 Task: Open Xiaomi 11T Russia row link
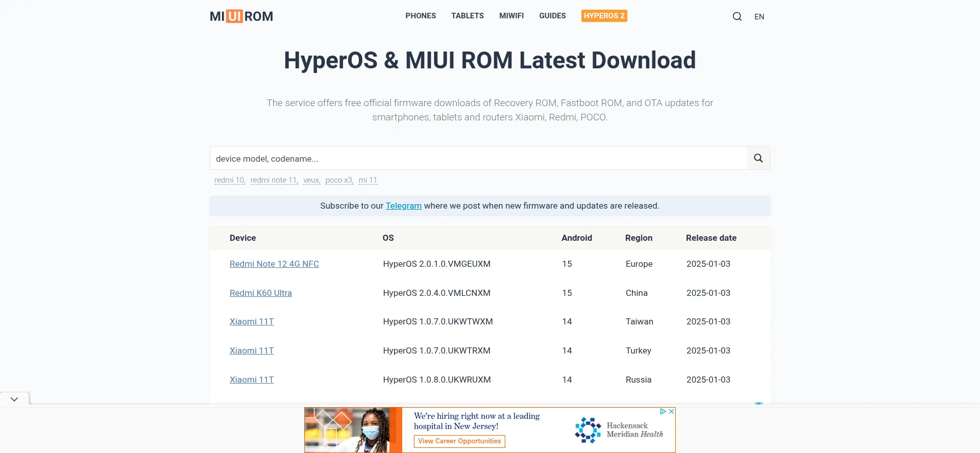click(x=252, y=380)
